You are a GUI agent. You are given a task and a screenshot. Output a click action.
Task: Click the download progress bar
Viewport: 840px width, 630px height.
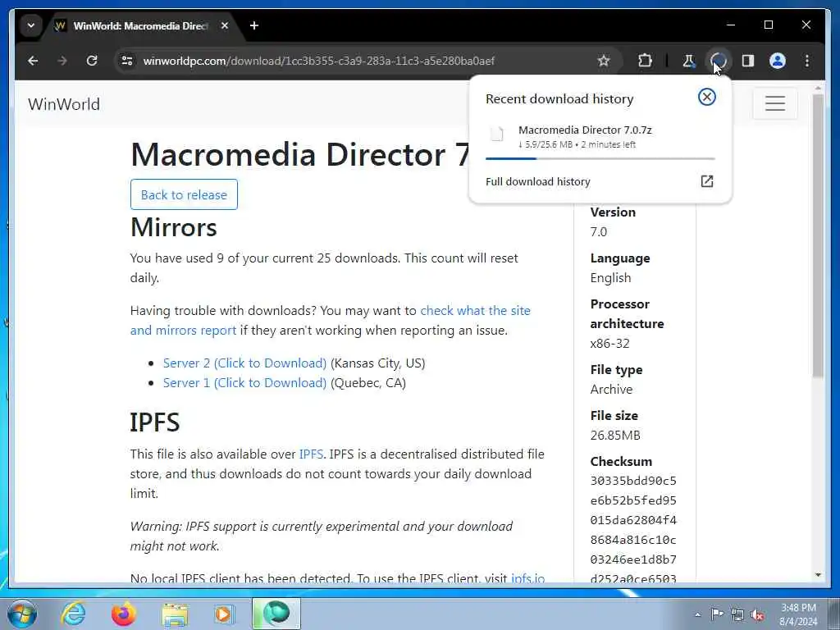[600, 158]
